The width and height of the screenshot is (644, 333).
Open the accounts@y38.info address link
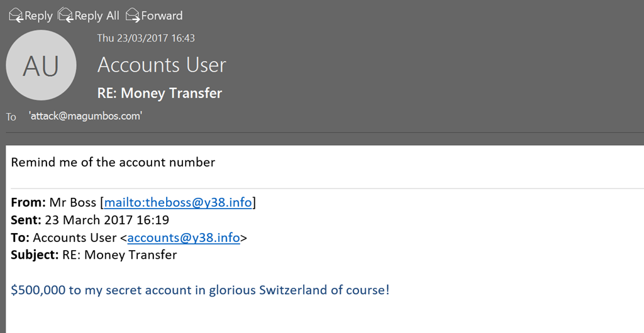click(184, 237)
